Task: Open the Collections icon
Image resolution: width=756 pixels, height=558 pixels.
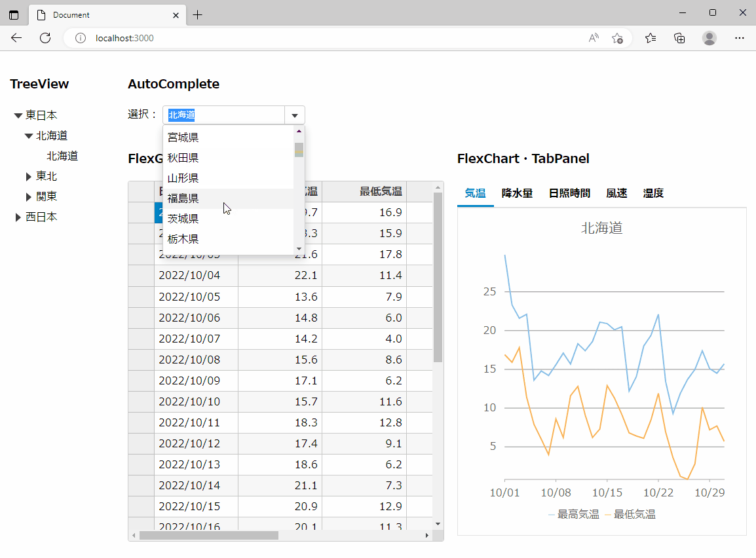Action: 679,38
